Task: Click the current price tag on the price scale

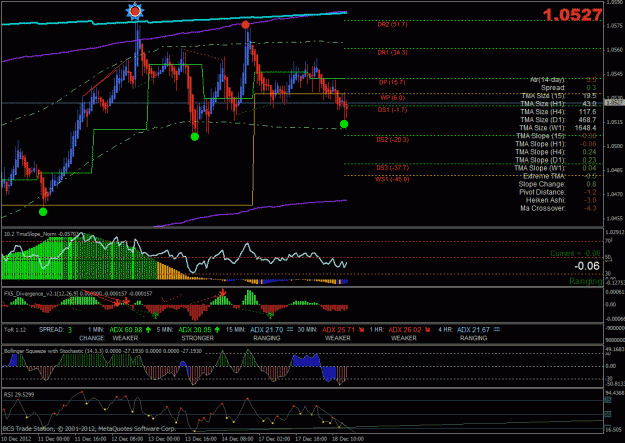Action: 614,103
